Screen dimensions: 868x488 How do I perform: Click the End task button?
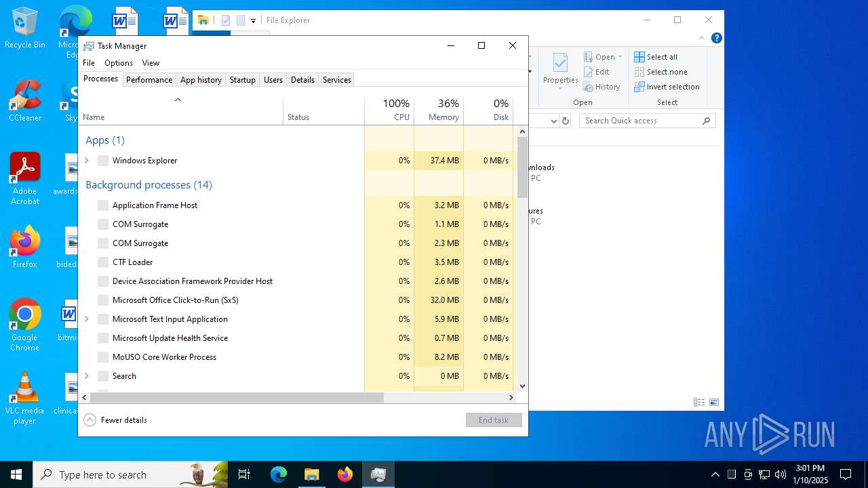point(494,420)
